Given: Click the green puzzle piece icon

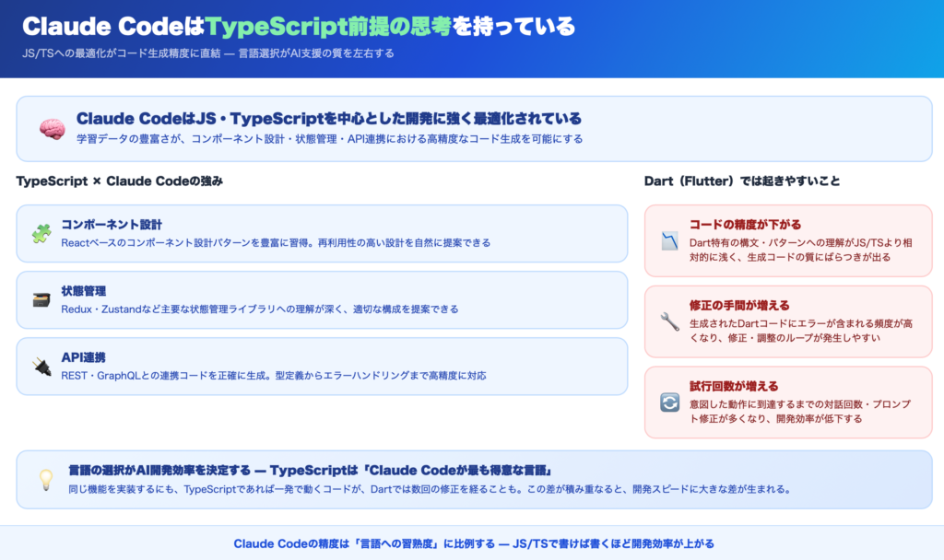Looking at the screenshot, I should coord(41,233).
